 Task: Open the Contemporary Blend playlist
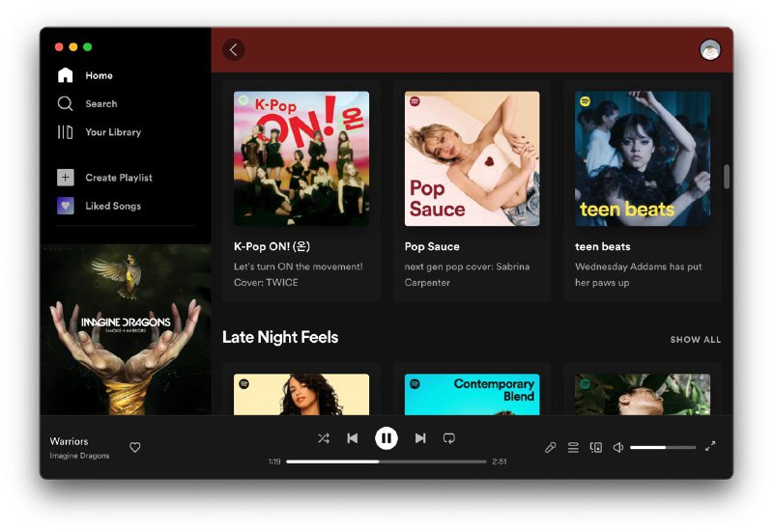click(472, 394)
